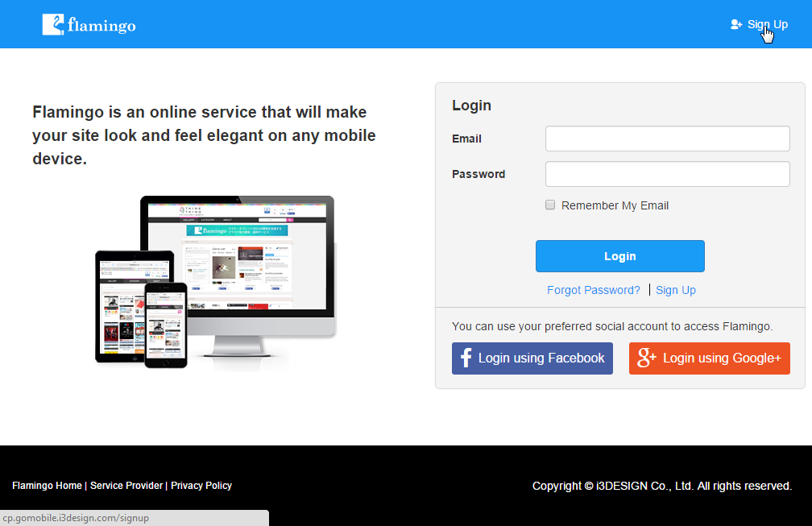Click the Flamingo logo icon in the header

[53, 25]
